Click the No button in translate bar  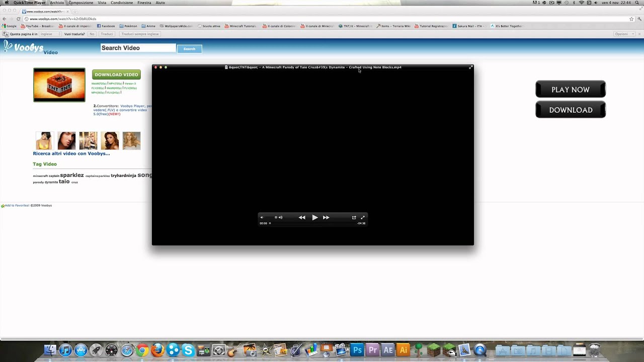tap(92, 34)
